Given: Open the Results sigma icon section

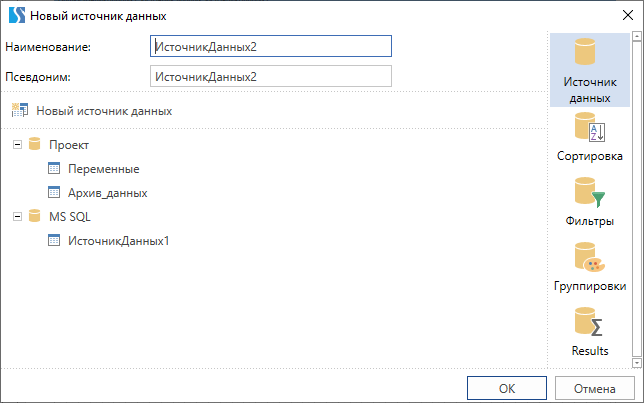Looking at the screenshot, I should 589,331.
